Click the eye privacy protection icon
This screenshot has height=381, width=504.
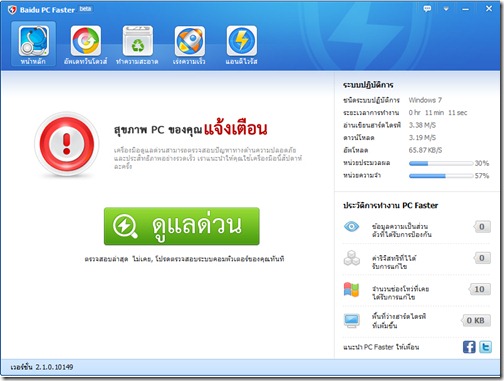coord(351,227)
